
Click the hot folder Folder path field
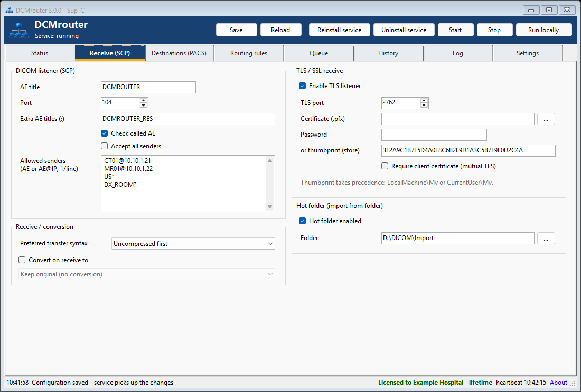point(457,238)
